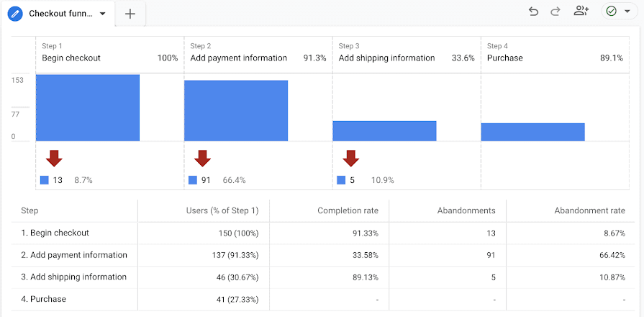Click the 'Begin checkout' step title in the chart

71,58
